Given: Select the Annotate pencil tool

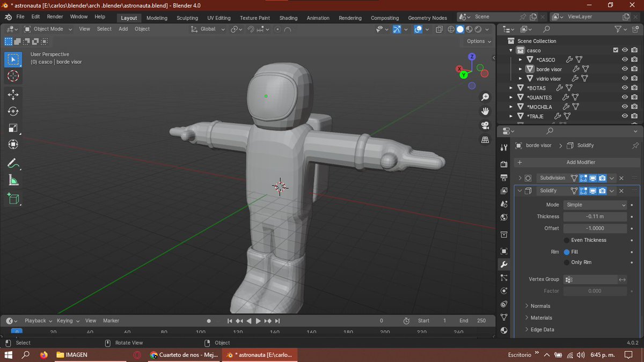Looking at the screenshot, I should coord(13,163).
